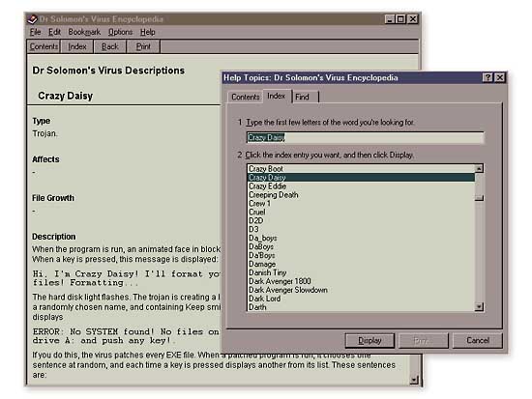Click the Print toolbar button

[x=143, y=46]
